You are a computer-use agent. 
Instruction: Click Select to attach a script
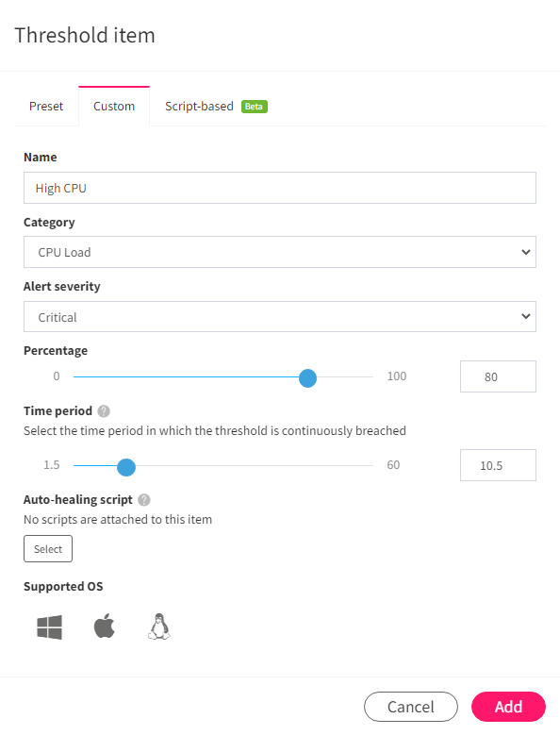(48, 549)
